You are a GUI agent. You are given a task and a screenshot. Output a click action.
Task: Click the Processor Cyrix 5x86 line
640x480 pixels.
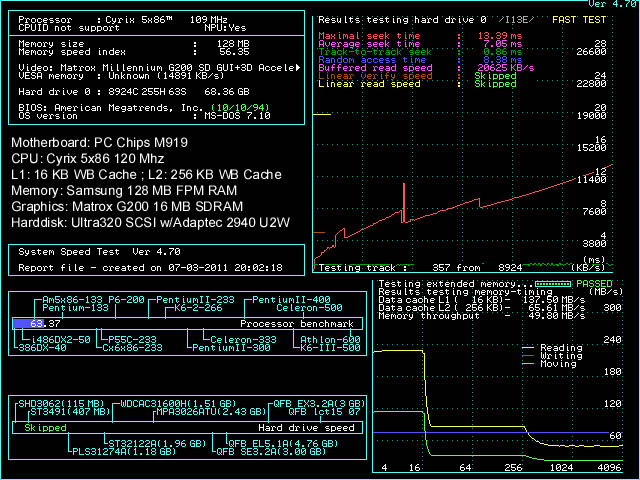coord(123,20)
